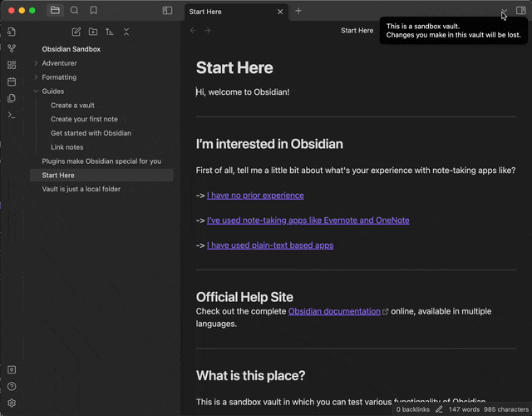This screenshot has height=416, width=532.
Task: Follow 'I have used plain-text based apps' link
Action: pyautogui.click(x=270, y=245)
